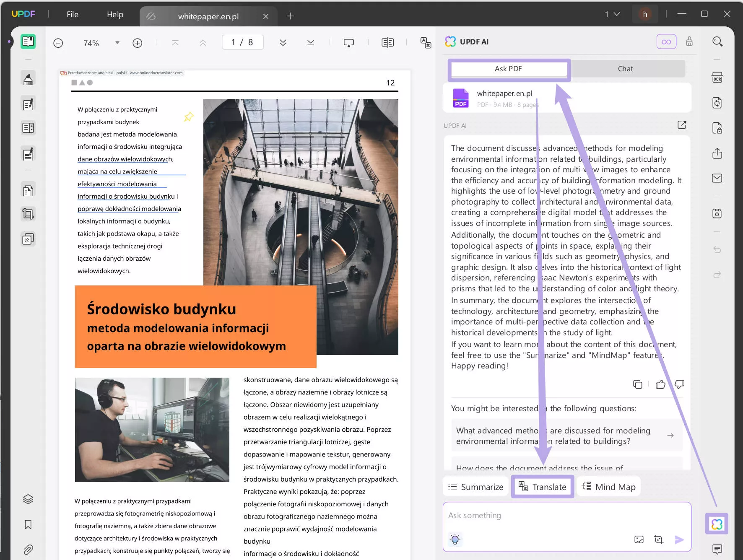The image size is (743, 560).
Task: Toggle the lightbulb prompt suggestions
Action: tap(455, 539)
